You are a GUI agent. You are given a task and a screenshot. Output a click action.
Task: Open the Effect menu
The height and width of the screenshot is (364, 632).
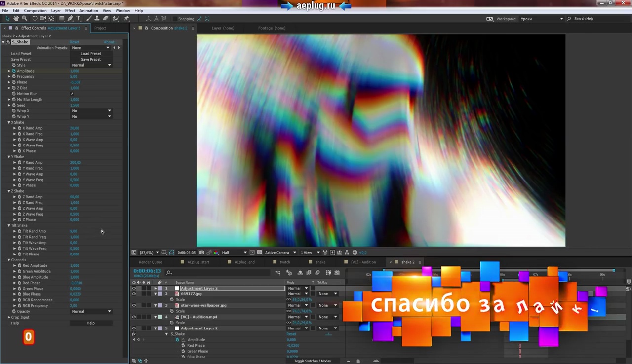pos(70,11)
